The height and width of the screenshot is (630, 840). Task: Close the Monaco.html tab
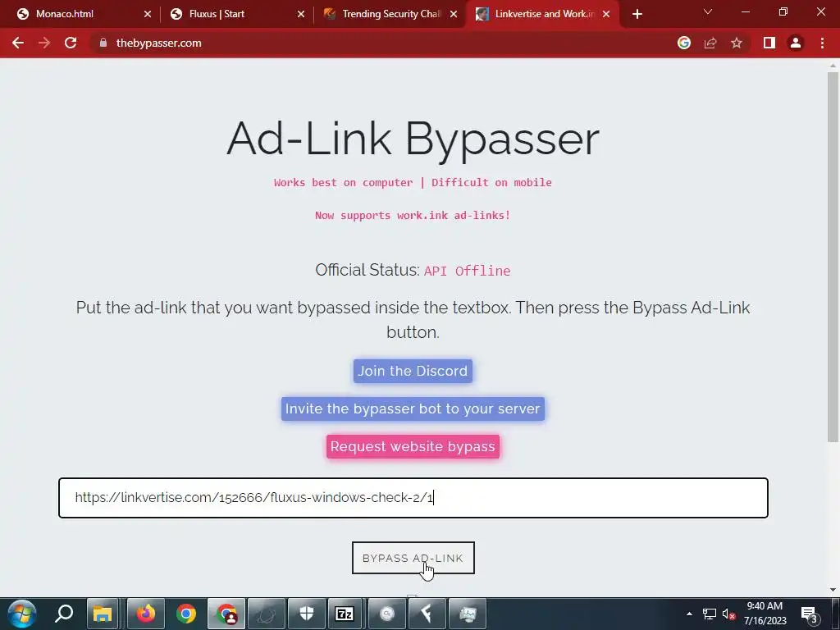click(148, 14)
